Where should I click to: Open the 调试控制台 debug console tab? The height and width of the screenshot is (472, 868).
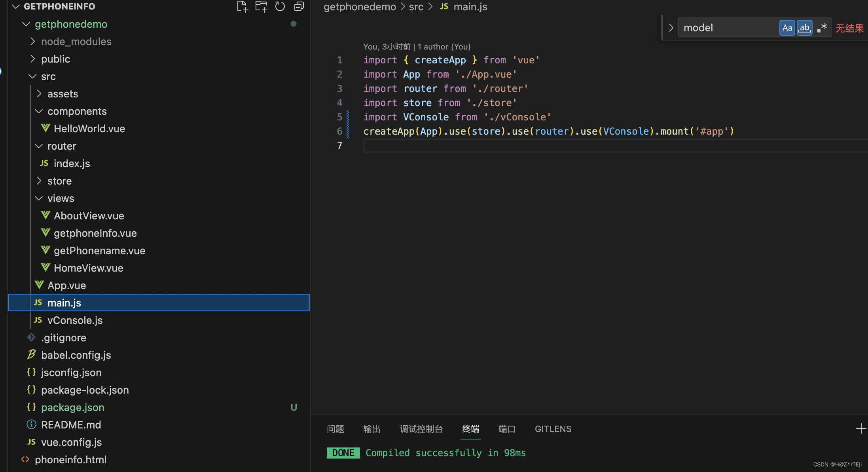tap(421, 429)
